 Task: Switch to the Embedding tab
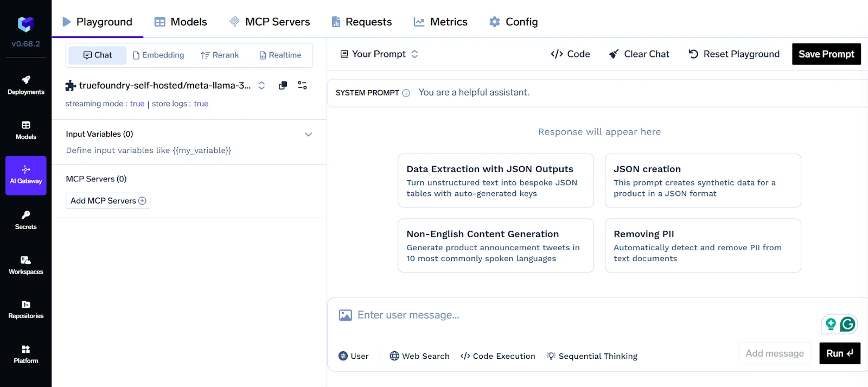(158, 55)
